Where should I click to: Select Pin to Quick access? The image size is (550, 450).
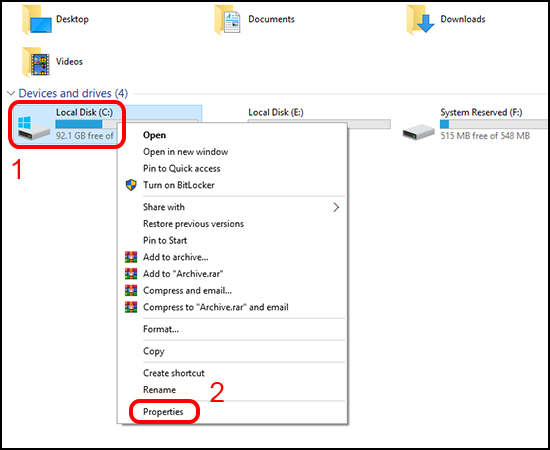click(x=182, y=168)
